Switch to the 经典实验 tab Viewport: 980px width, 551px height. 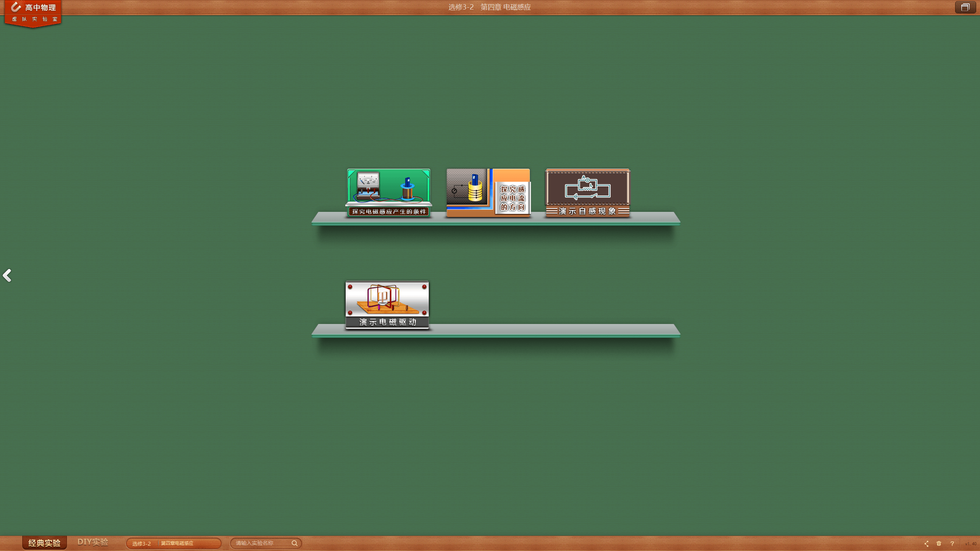tap(44, 543)
